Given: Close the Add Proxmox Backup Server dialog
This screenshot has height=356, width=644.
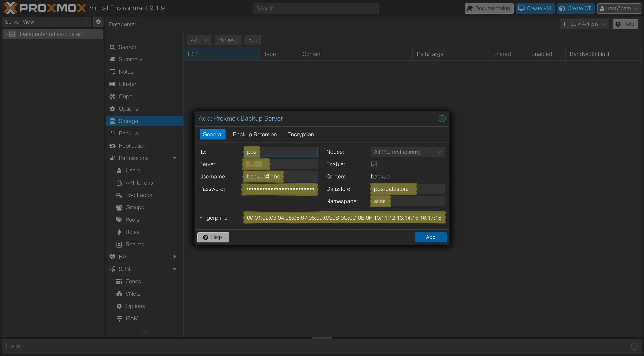Looking at the screenshot, I should [442, 119].
